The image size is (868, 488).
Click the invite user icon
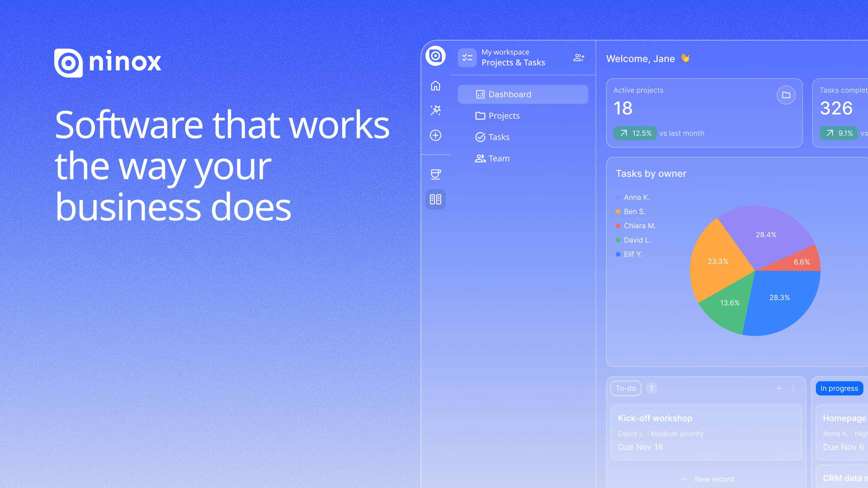579,58
